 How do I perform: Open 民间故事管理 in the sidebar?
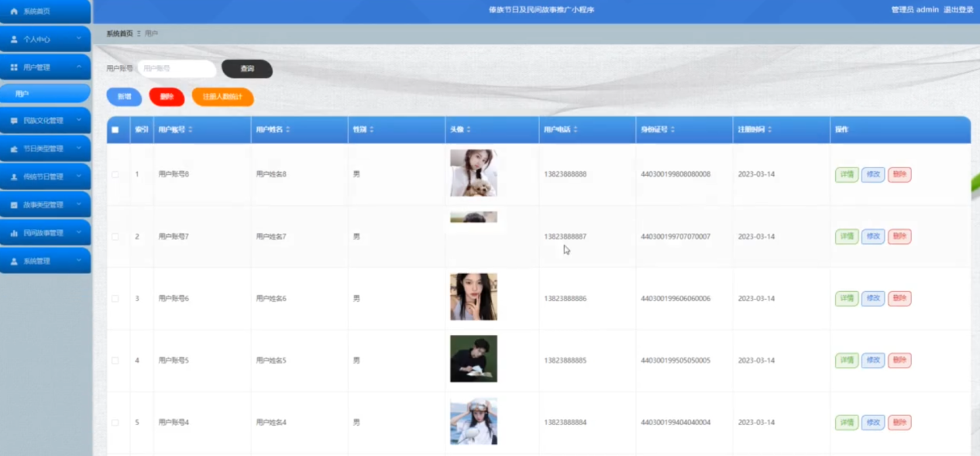(x=46, y=233)
